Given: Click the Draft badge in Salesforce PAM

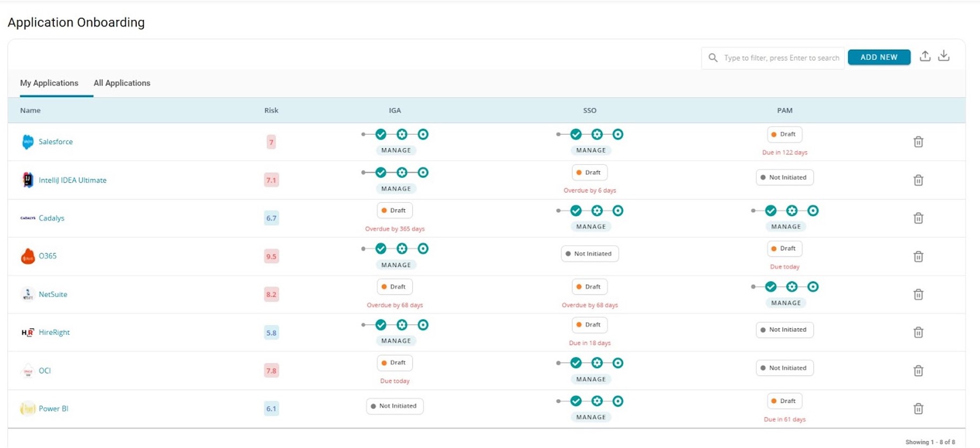Looking at the screenshot, I should pos(785,134).
